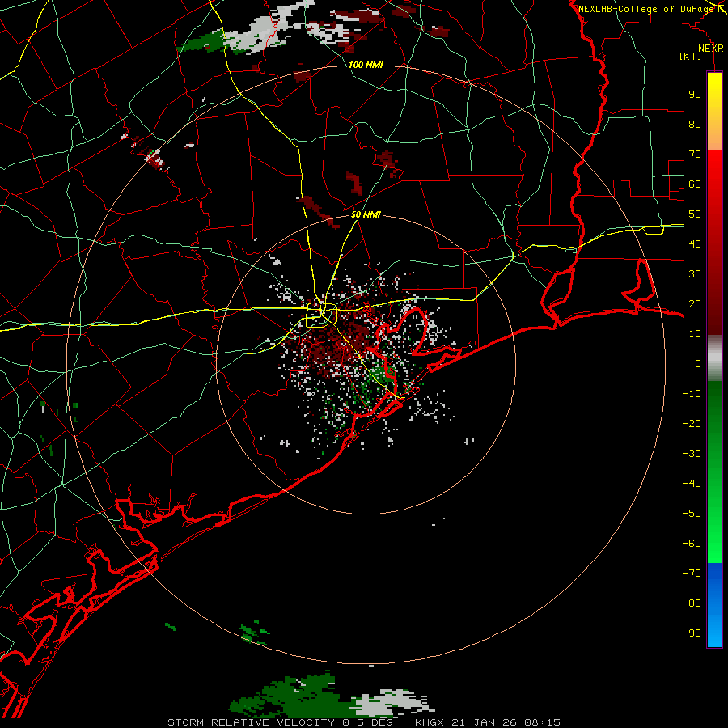Click the 30 value on velocity scale
Screen dimensions: 728x728
pyautogui.click(x=695, y=274)
